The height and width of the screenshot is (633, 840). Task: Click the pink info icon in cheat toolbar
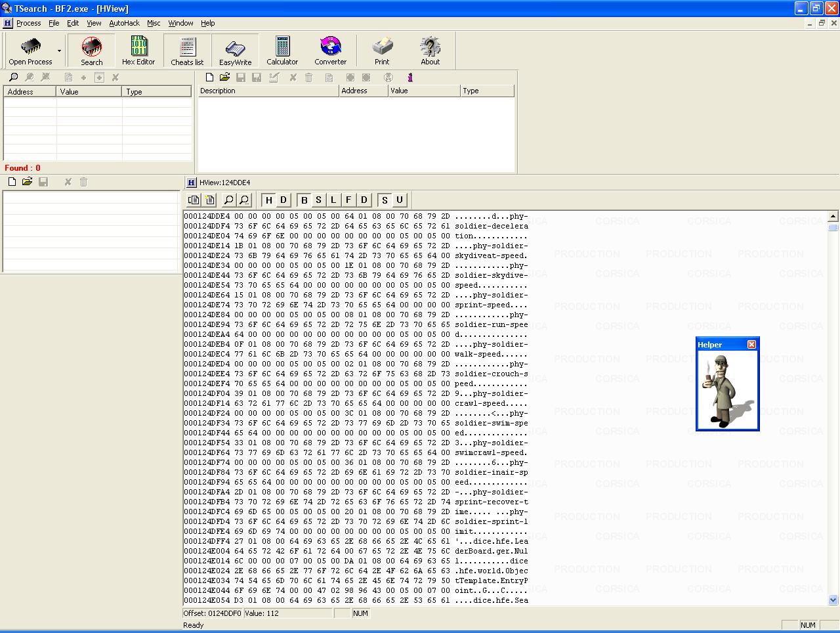[x=410, y=77]
